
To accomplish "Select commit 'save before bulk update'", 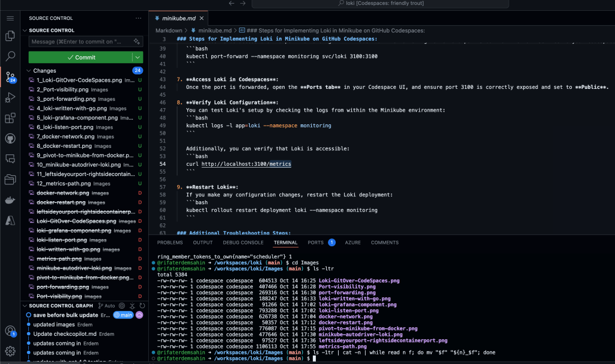I will [65, 315].
